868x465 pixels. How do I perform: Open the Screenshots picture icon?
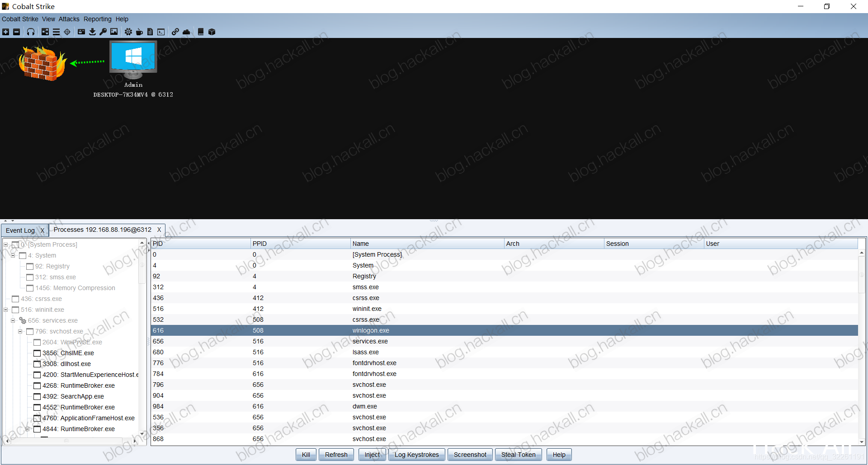pyautogui.click(x=114, y=32)
